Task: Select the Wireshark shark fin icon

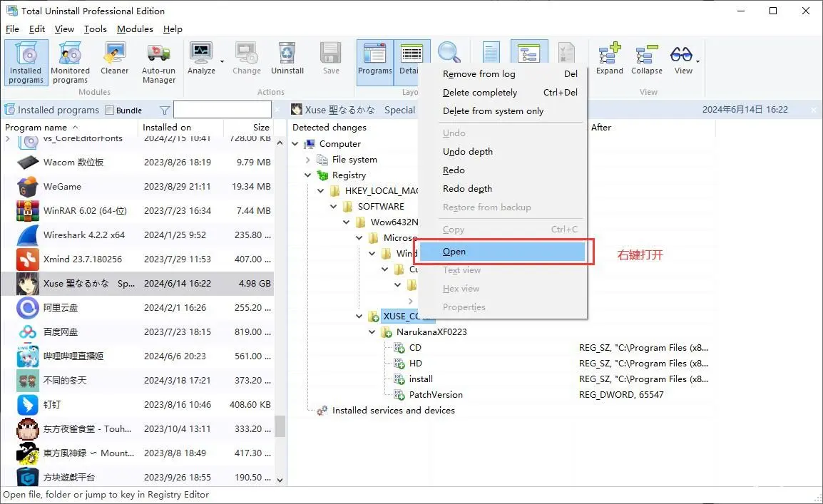Action: pyautogui.click(x=27, y=235)
